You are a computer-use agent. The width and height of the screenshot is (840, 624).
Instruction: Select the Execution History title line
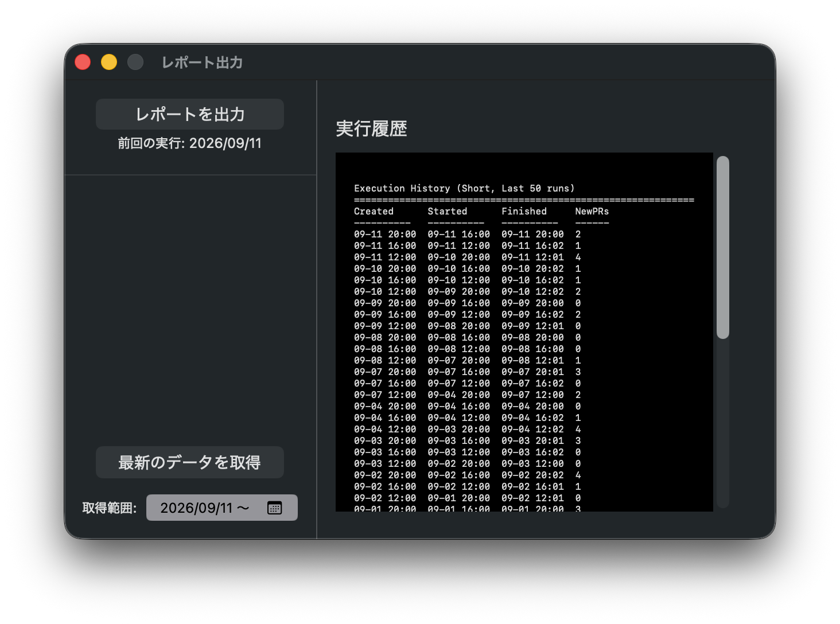pos(464,188)
